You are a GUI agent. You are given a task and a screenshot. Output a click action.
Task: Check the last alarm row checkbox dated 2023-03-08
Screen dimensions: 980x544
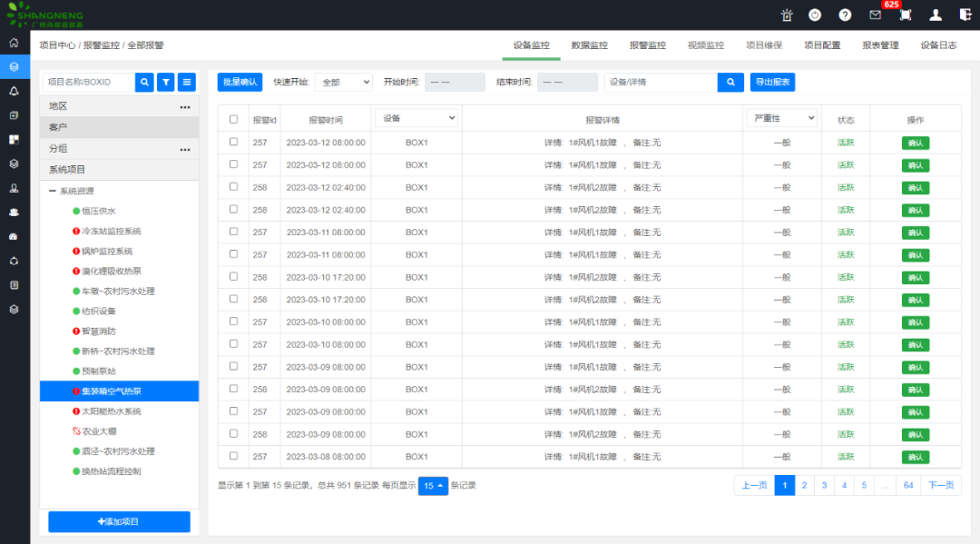[233, 456]
